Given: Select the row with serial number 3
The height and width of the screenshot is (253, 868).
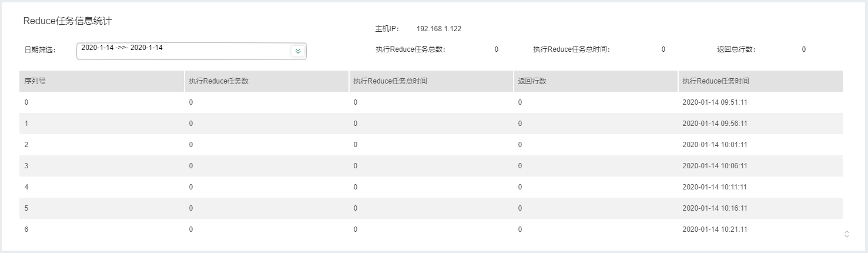Looking at the screenshot, I should (x=26, y=166).
